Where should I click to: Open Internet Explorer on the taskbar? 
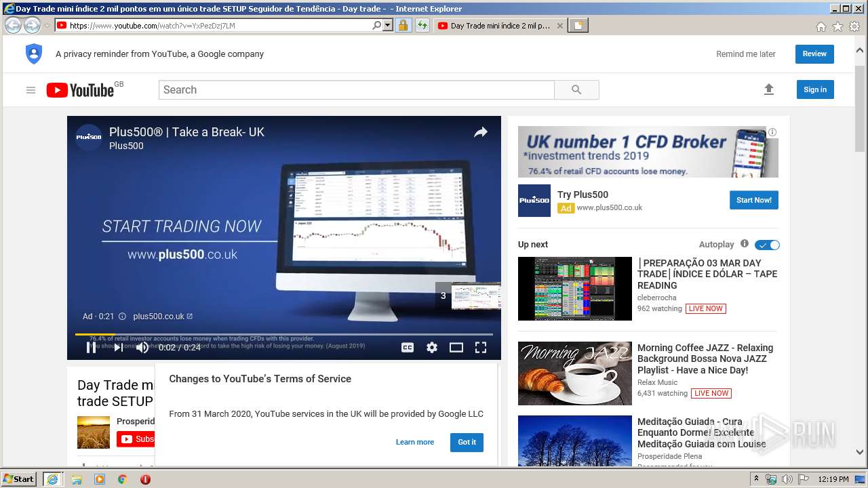pos(53,479)
